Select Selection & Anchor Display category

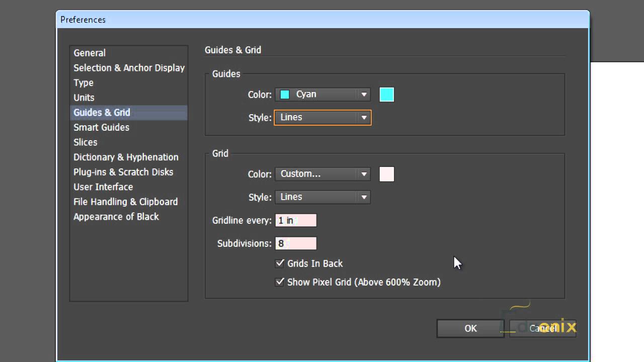click(x=129, y=68)
